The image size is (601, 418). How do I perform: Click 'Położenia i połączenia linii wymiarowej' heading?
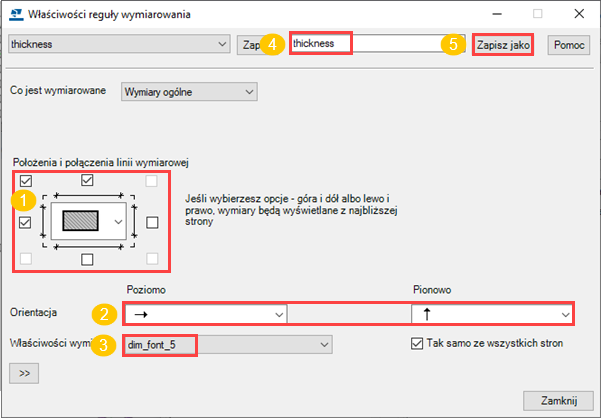pos(101,162)
